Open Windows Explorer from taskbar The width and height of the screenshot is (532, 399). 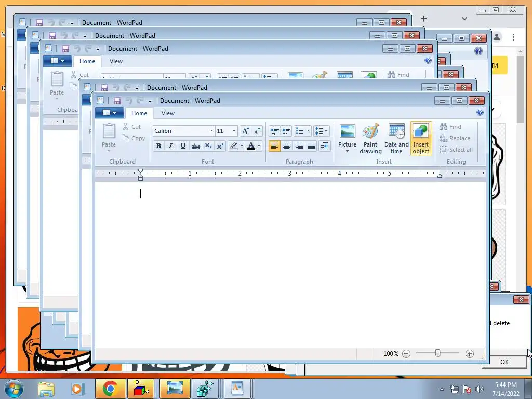46,389
